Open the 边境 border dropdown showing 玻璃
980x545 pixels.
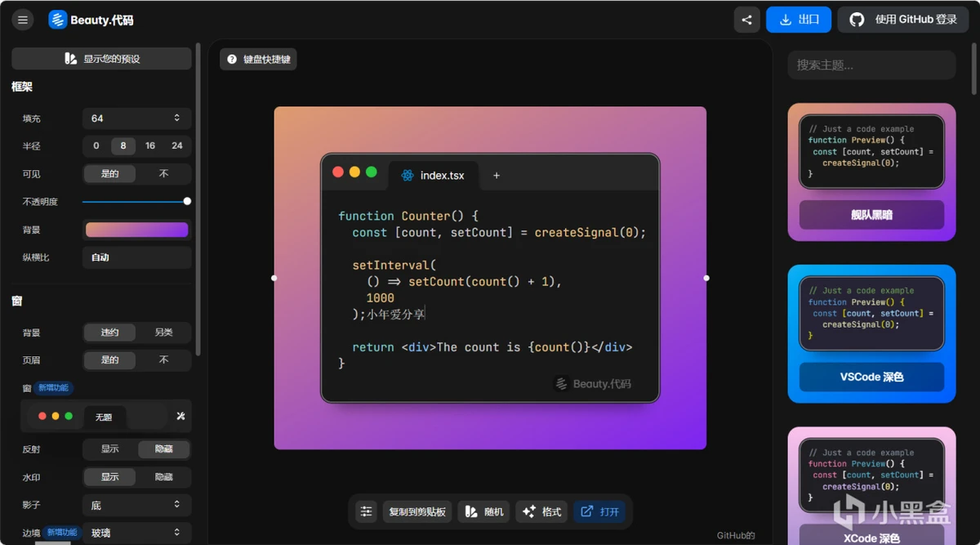point(136,533)
